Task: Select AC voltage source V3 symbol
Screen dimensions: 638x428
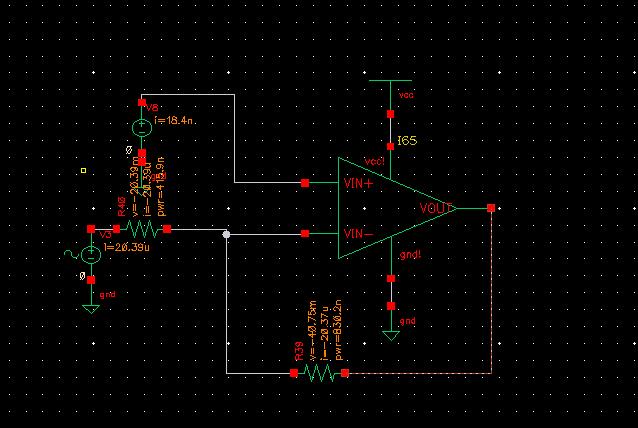Action: point(91,255)
